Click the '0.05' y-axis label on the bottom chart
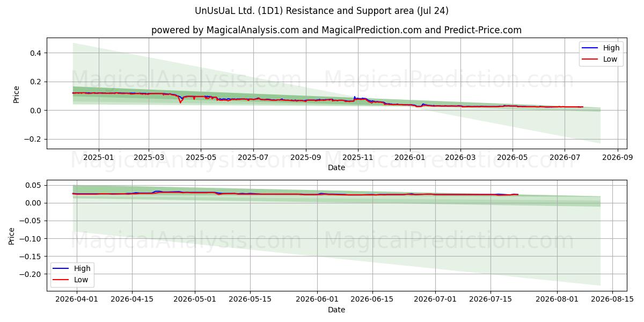Viewport: 644px width, 322px height. point(34,185)
